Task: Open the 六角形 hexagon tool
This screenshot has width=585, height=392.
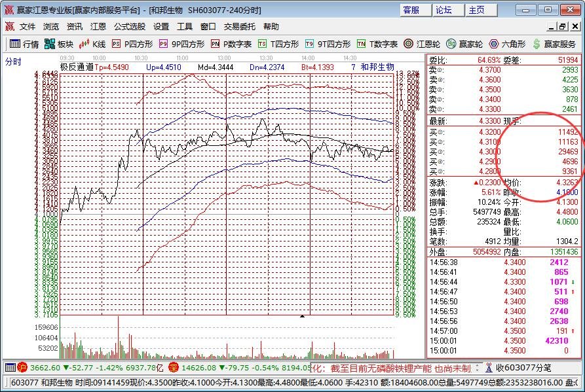Action: click(x=507, y=44)
